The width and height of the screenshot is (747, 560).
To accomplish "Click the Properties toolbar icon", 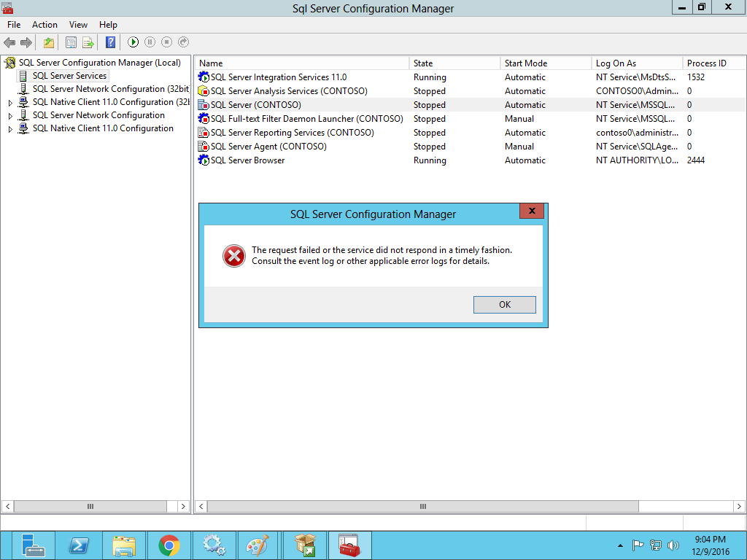I will (71, 42).
